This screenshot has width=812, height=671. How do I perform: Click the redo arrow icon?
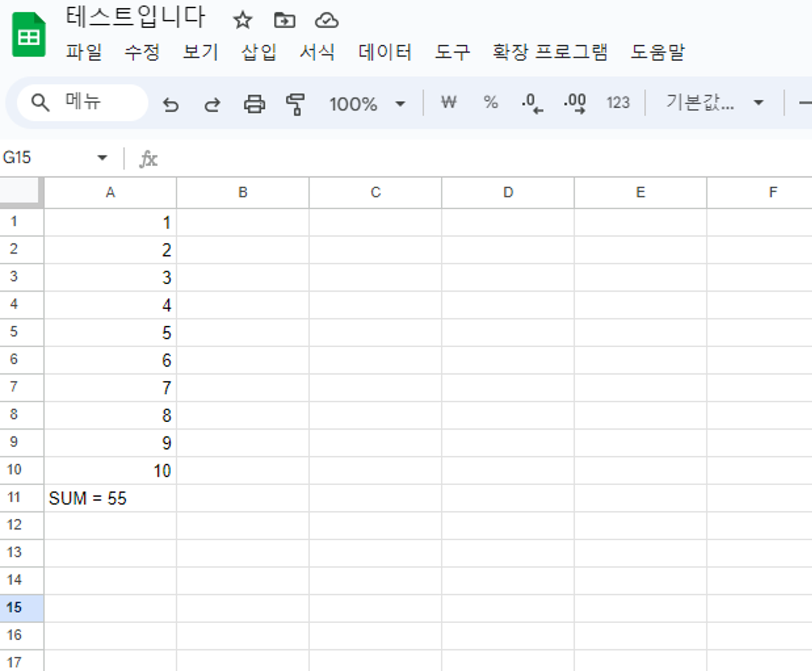point(212,104)
